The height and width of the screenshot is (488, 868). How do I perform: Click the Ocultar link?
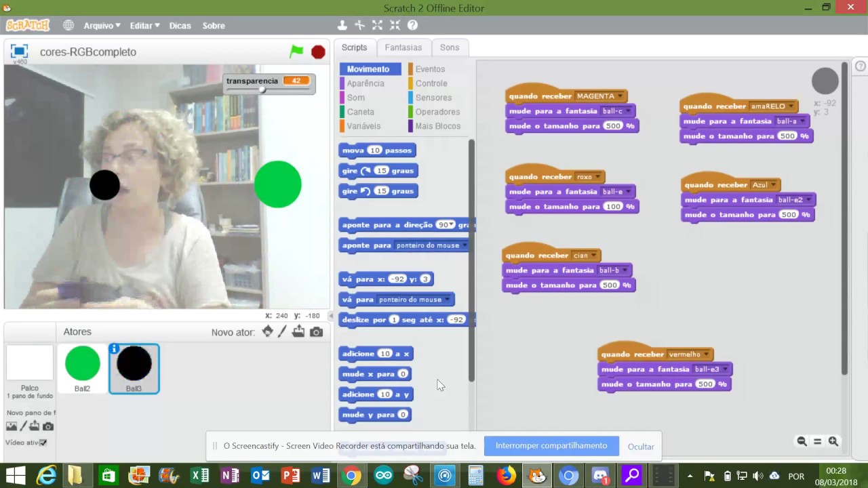click(x=641, y=447)
